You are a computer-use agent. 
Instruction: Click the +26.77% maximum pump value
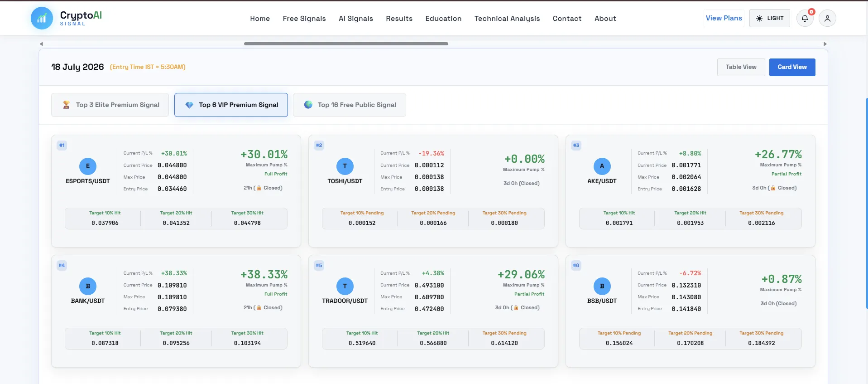tap(778, 155)
